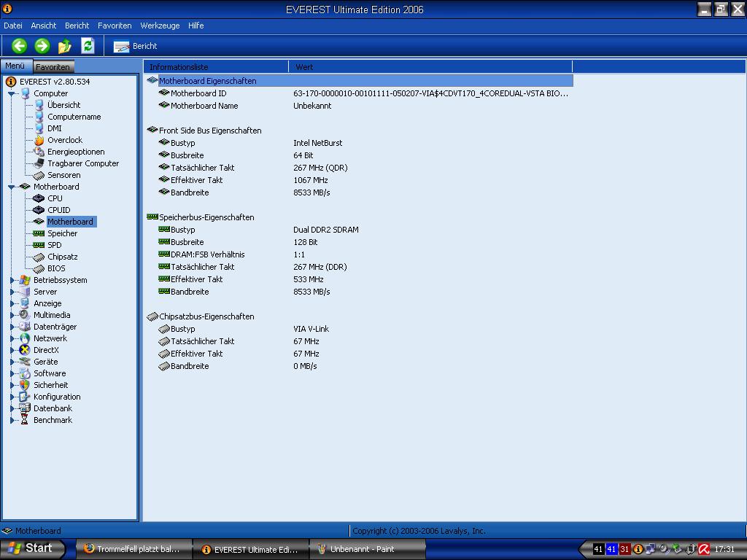
Task: Expand the DirectX tree node
Action: [12, 351]
